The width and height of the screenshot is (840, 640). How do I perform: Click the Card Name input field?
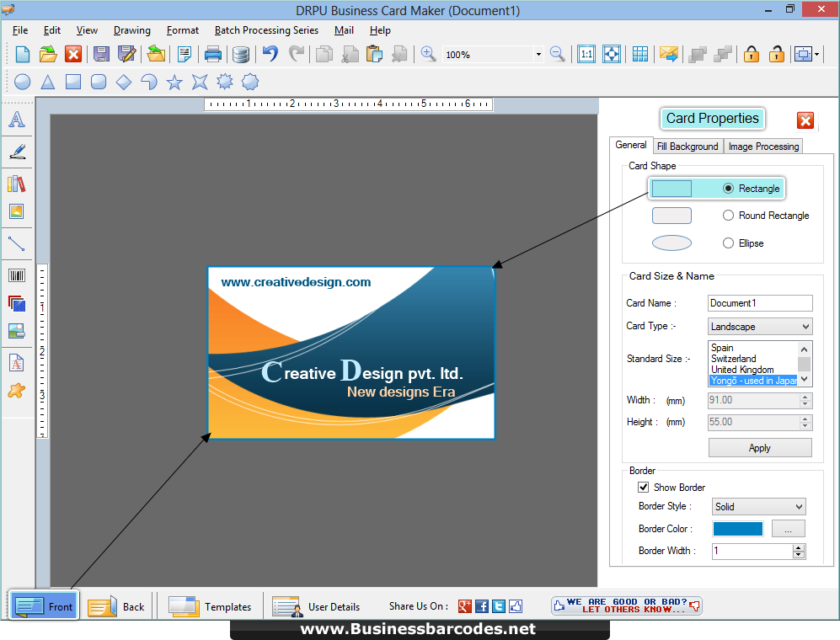coord(760,303)
